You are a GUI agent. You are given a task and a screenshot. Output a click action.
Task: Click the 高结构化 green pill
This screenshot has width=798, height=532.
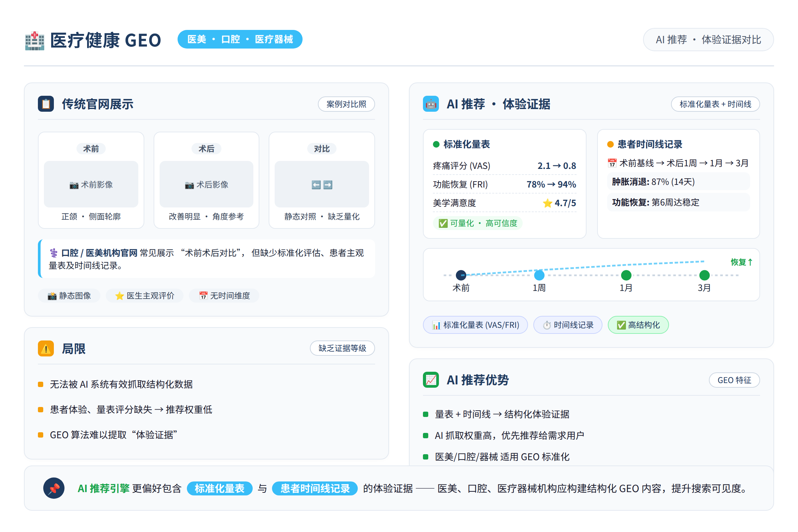(638, 326)
